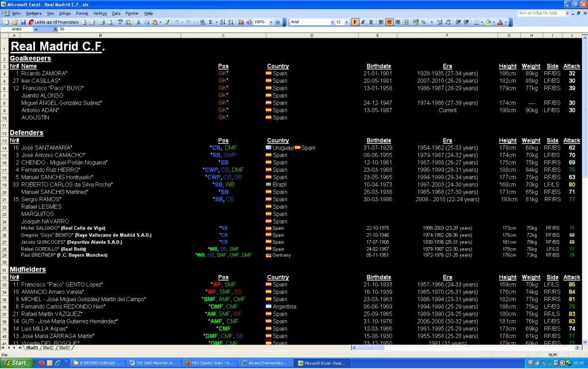This screenshot has height=369, width=588.
Task: Open the 100% zoom dropdown
Action: click(x=271, y=22)
